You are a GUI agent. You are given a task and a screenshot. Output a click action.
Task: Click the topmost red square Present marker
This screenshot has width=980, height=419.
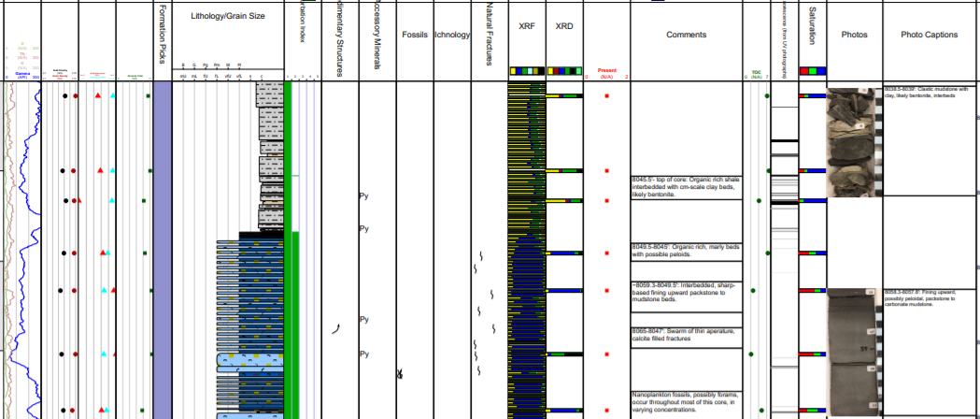click(x=606, y=95)
